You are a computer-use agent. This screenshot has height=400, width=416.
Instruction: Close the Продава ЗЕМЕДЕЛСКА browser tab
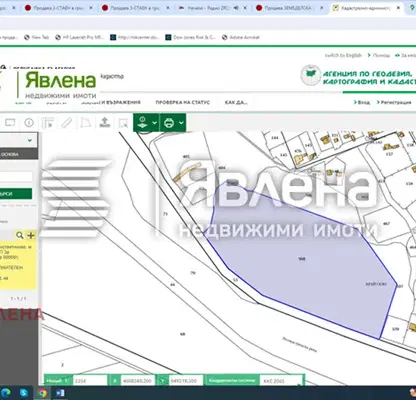322,8
